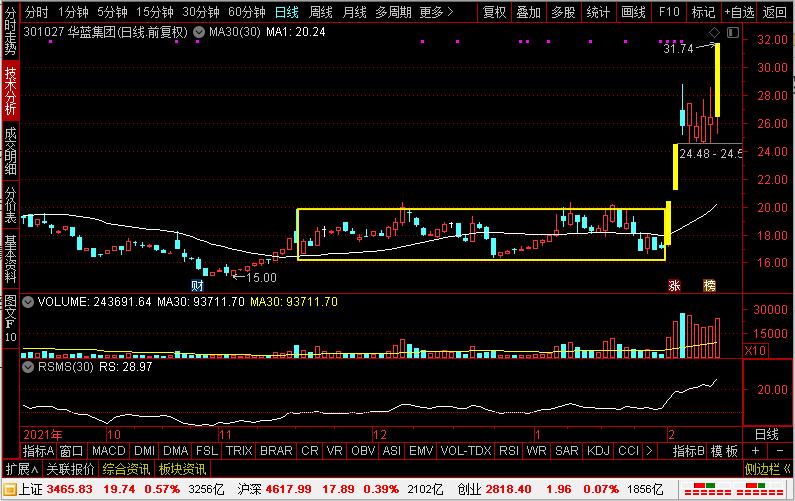795x501 pixels.
Task: Click the diamond marker icon above chart
Action: tap(714, 33)
